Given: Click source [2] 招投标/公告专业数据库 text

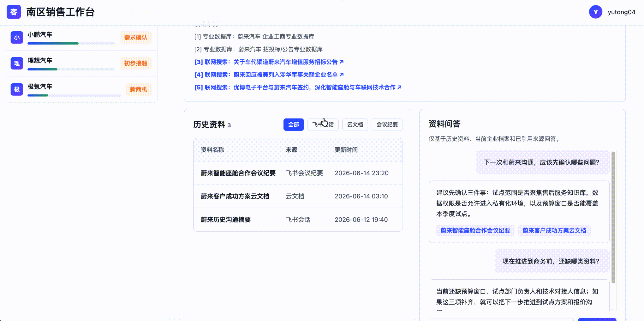Looking at the screenshot, I should (x=259, y=49).
